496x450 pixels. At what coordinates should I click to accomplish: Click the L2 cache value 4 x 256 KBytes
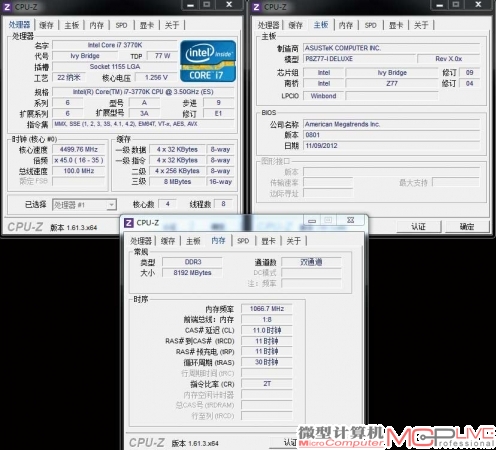coord(177,171)
